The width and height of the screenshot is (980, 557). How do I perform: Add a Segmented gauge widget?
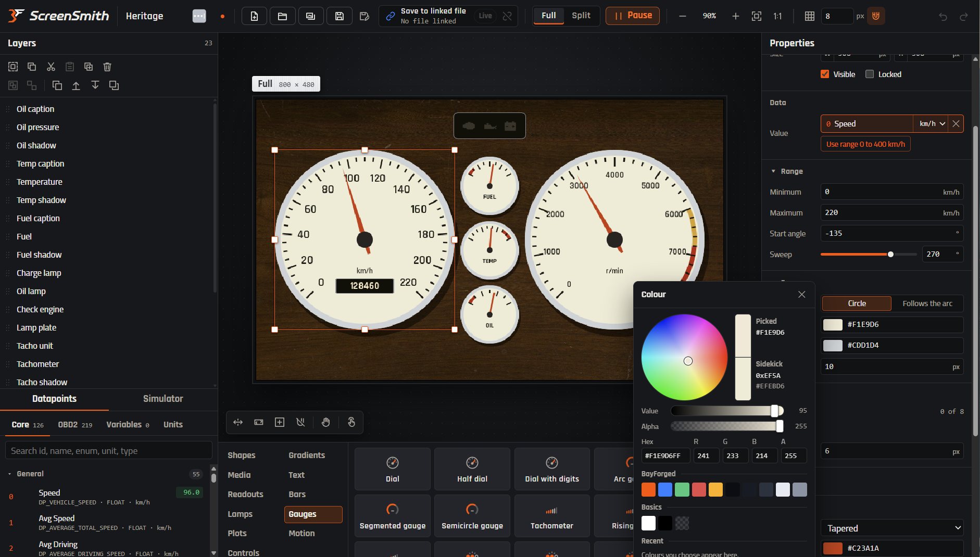coord(393,516)
